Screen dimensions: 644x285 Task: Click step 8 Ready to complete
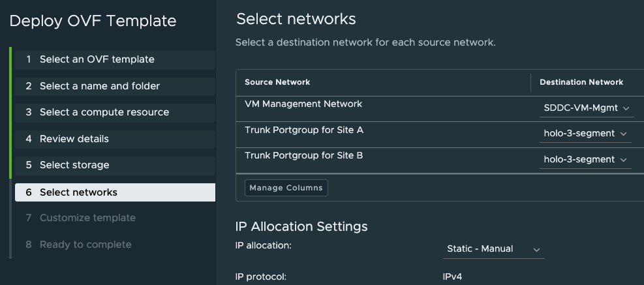[85, 245]
